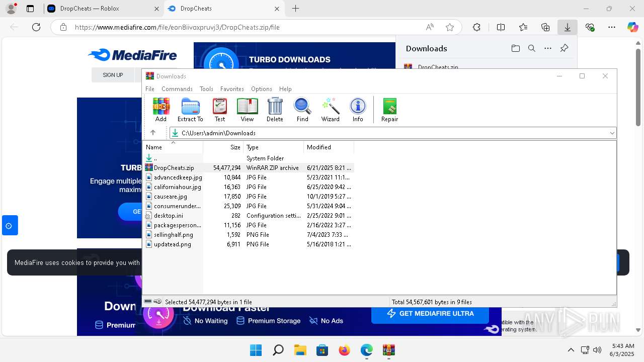The image size is (644, 362).
Task: Open the Options menu
Action: click(262, 89)
